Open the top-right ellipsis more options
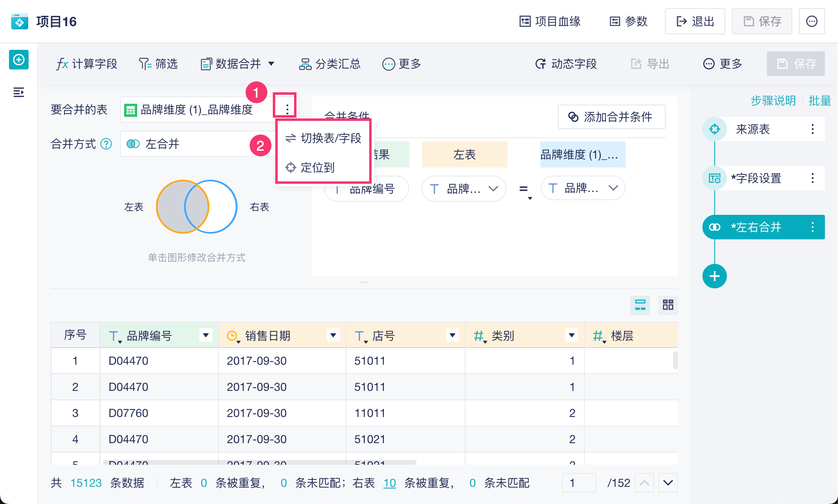Viewport: 838px width, 504px height. (x=811, y=21)
